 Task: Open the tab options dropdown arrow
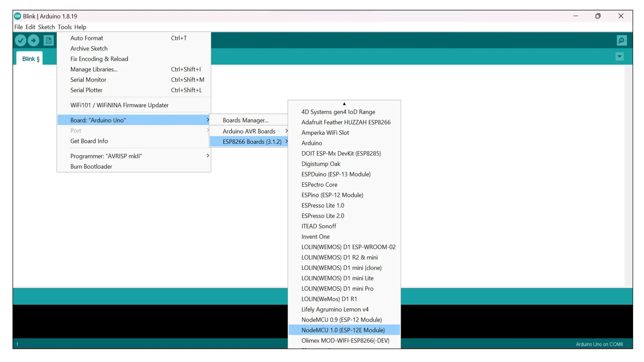[x=619, y=57]
